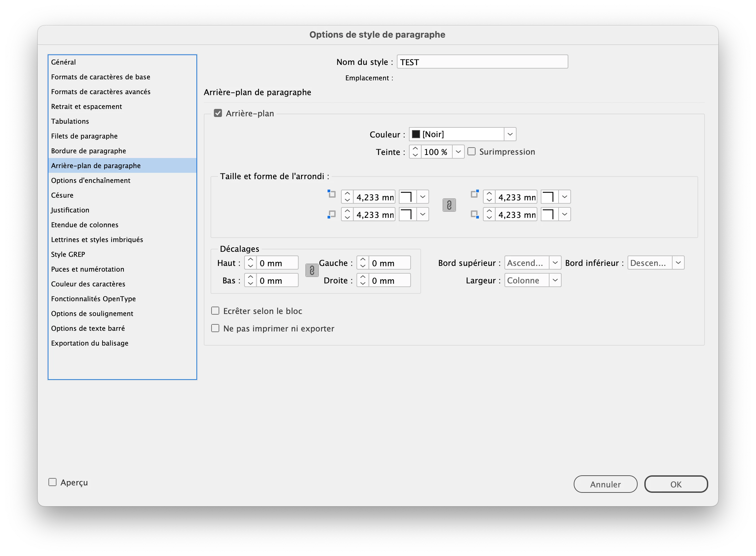Click the black [Noir] color swatch
Image resolution: width=756 pixels, height=556 pixels.
pyautogui.click(x=416, y=134)
